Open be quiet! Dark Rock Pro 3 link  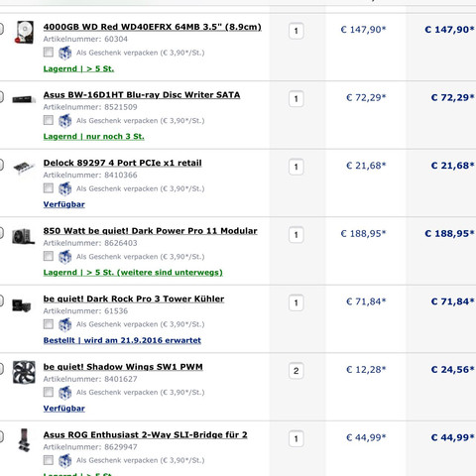[x=134, y=298]
